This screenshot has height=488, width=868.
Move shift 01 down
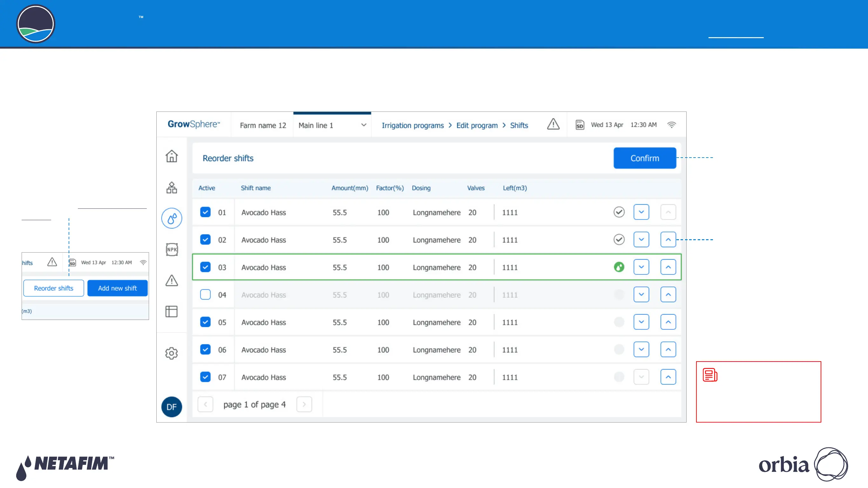(641, 212)
